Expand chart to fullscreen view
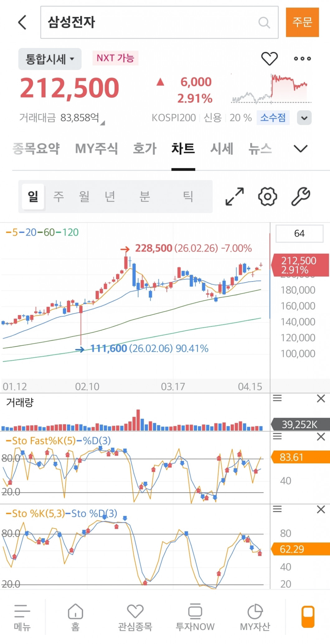 point(234,197)
